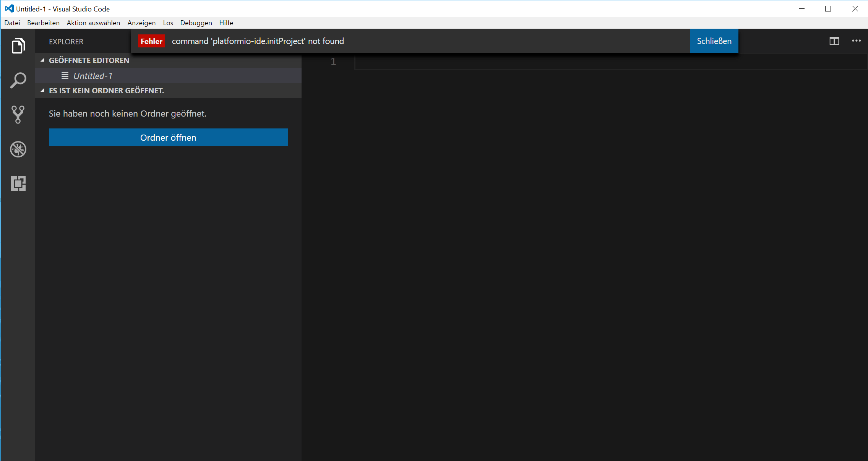Open the more actions ellipsis menu

click(856, 41)
